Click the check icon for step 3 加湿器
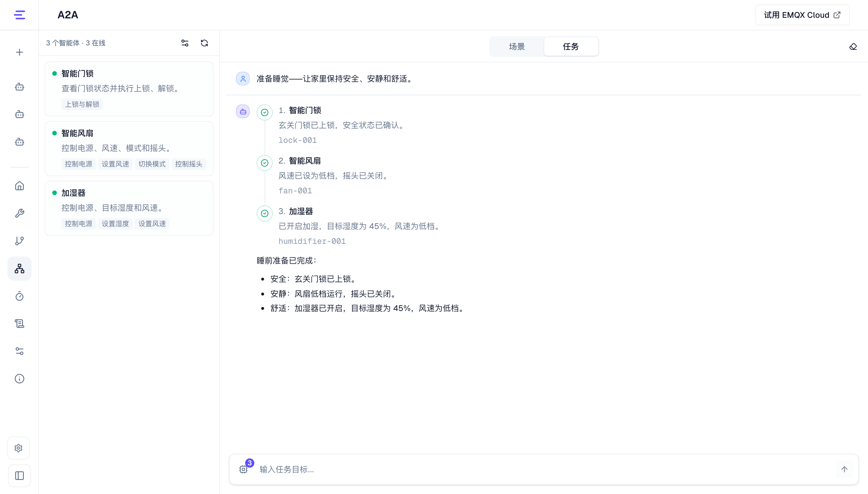This screenshot has height=494, width=868. point(264,213)
